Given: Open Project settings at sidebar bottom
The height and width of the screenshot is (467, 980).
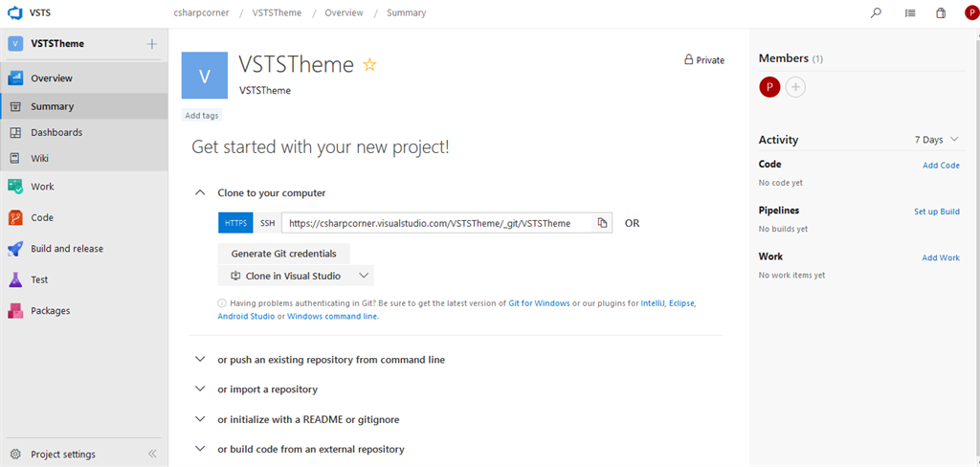Looking at the screenshot, I should (x=62, y=454).
